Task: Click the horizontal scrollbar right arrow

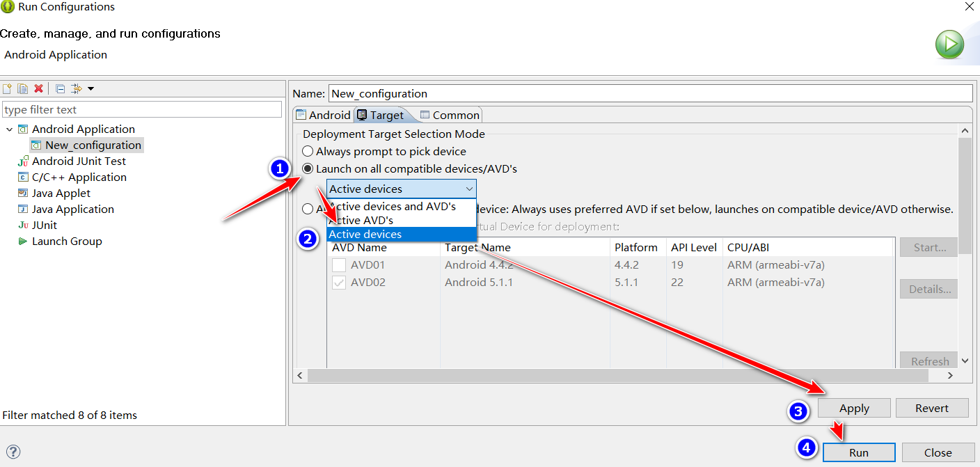Action: (951, 375)
